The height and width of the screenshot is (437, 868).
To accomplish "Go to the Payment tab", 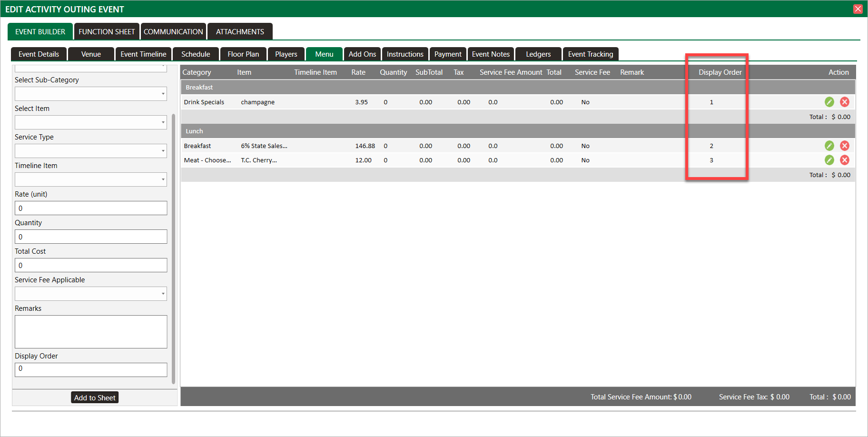I will pyautogui.click(x=447, y=54).
